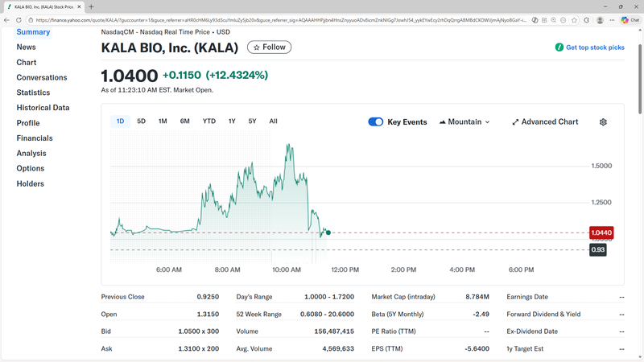Click the +12.4324% change value
Image resolution: width=644 pixels, height=362 pixels.
pos(237,75)
